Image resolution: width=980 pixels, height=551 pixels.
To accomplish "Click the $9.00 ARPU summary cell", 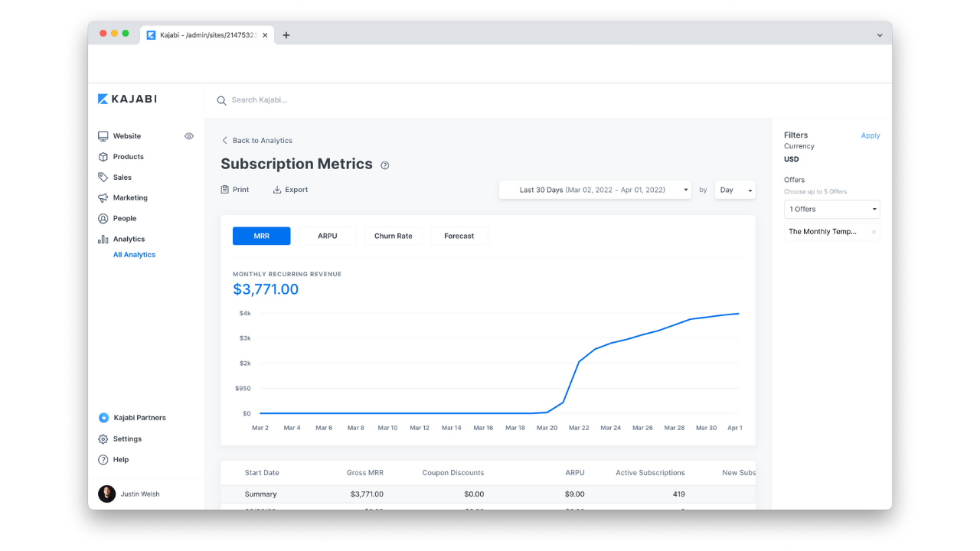I will tap(575, 494).
